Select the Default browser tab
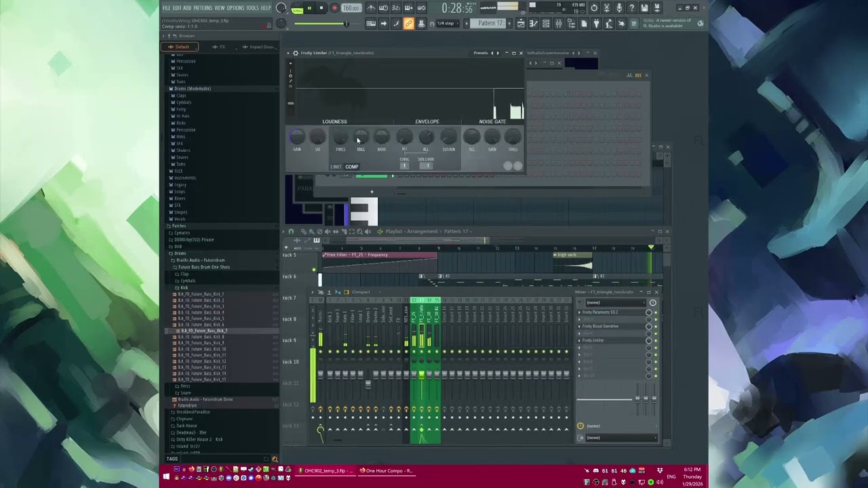Image resolution: width=868 pixels, height=488 pixels. [x=180, y=47]
